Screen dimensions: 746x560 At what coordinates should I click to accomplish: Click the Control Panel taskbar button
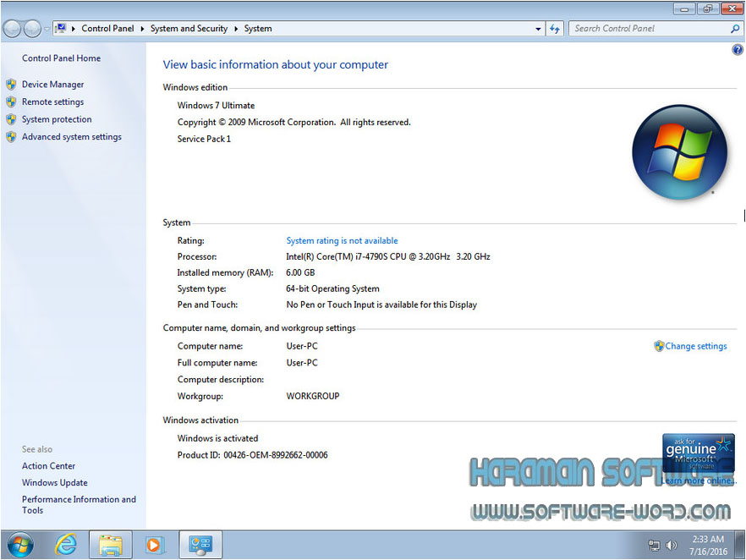pos(200,545)
